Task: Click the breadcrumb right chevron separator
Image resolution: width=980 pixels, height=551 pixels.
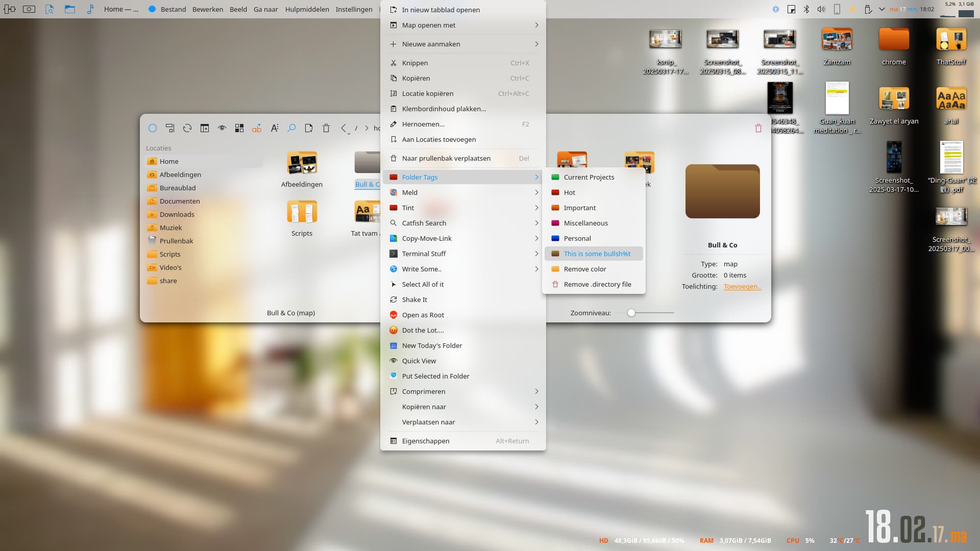Action: (366, 128)
